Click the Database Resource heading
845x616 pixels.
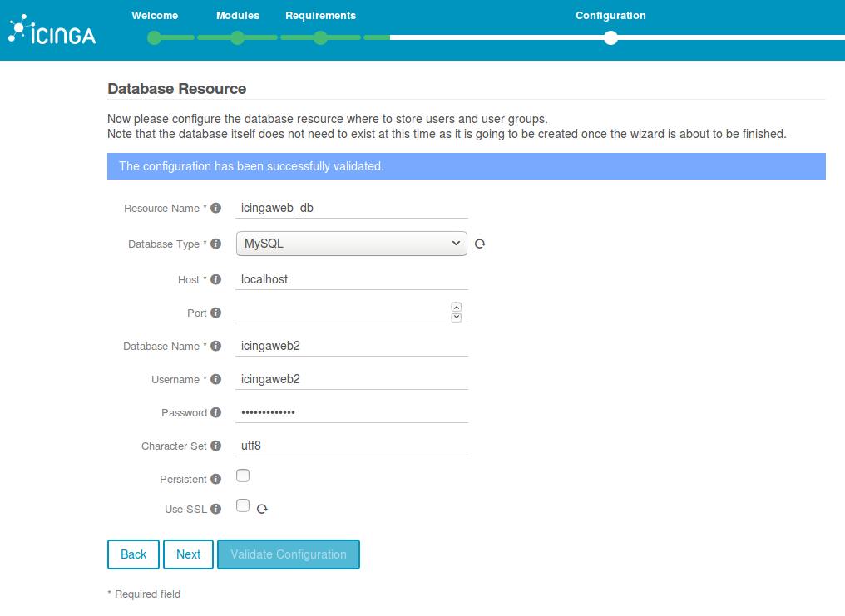coord(177,89)
